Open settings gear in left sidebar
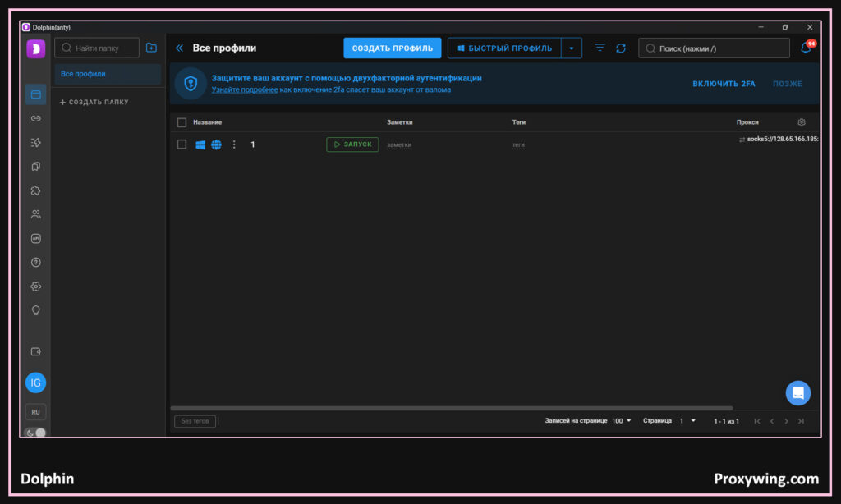This screenshot has height=504, width=841. tap(35, 286)
